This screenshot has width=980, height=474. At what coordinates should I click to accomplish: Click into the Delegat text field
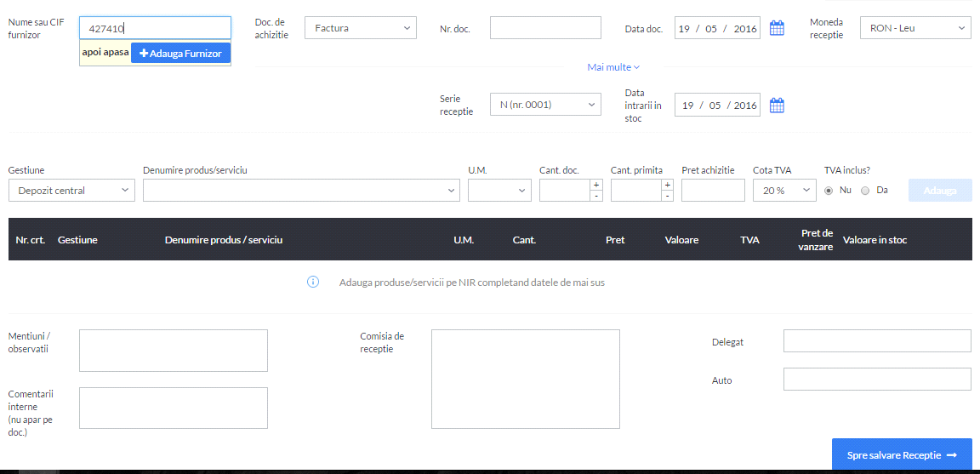pyautogui.click(x=878, y=340)
